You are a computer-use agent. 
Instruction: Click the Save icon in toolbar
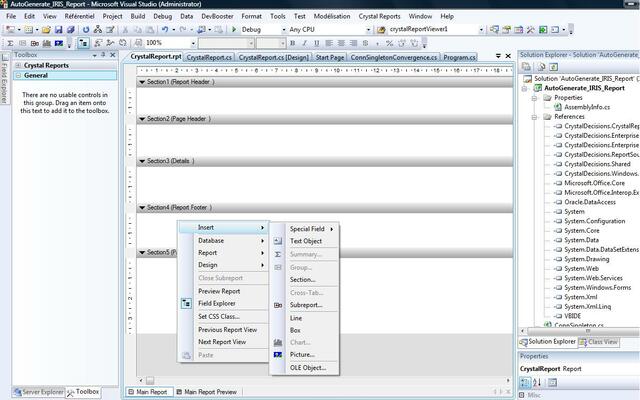(x=58, y=29)
